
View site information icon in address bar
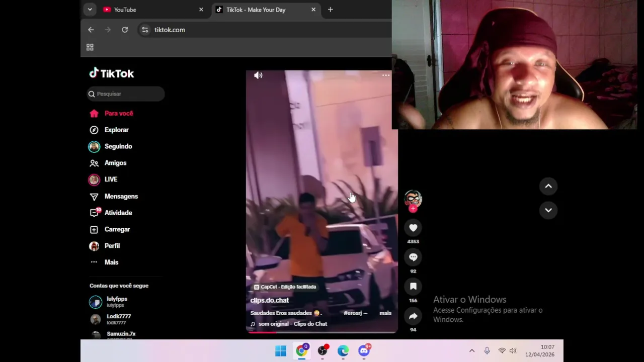[145, 30]
